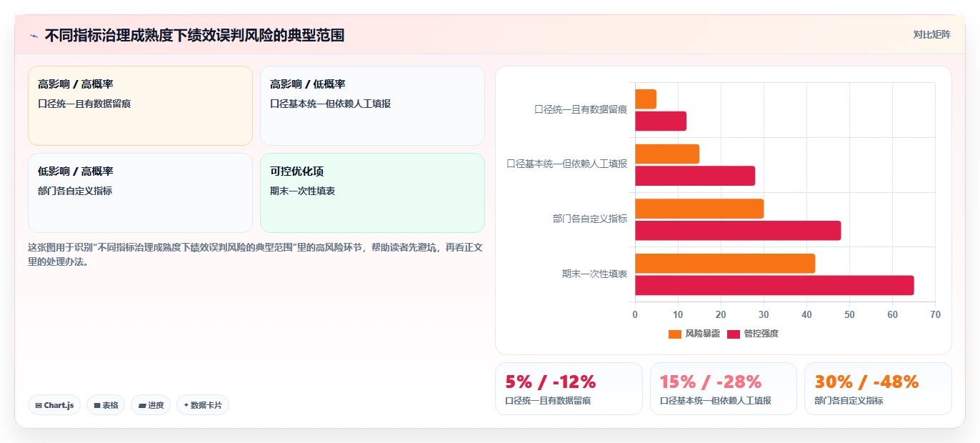Click the chart axis label 口径基本统一但依赖人工填报
Image resolution: width=980 pixels, height=443 pixels.
pos(567,164)
